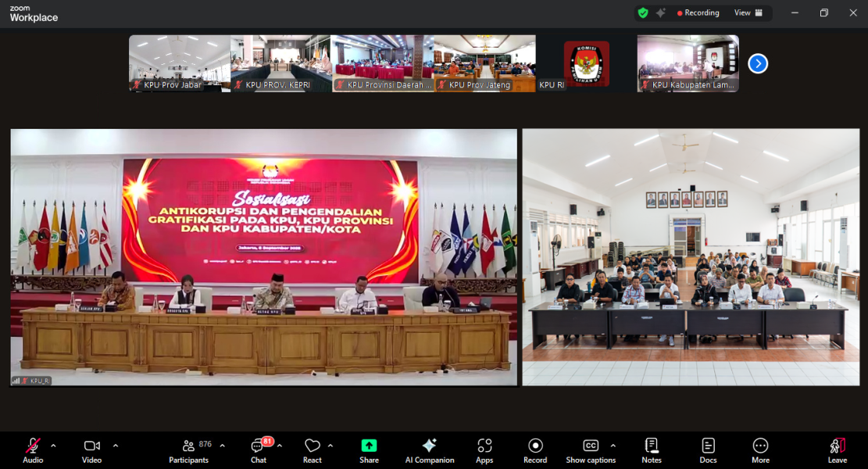Open the Participants panel

(188, 449)
